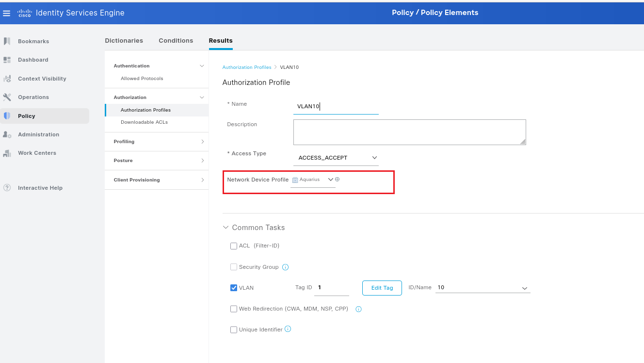Click the Policy / Policy Elements header title
This screenshot has height=363, width=644.
tap(435, 13)
